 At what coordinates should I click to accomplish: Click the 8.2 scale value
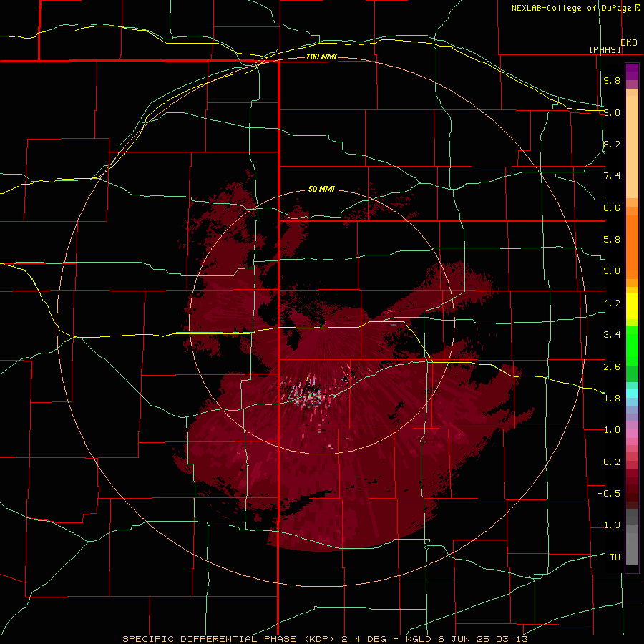coord(612,144)
